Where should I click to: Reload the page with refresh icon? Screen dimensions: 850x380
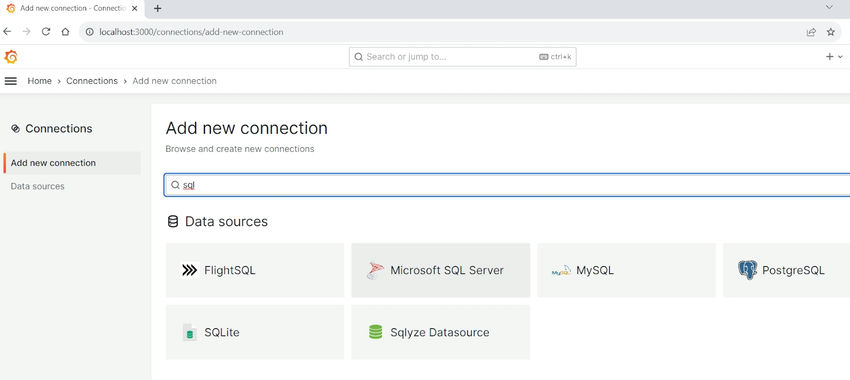tap(46, 32)
